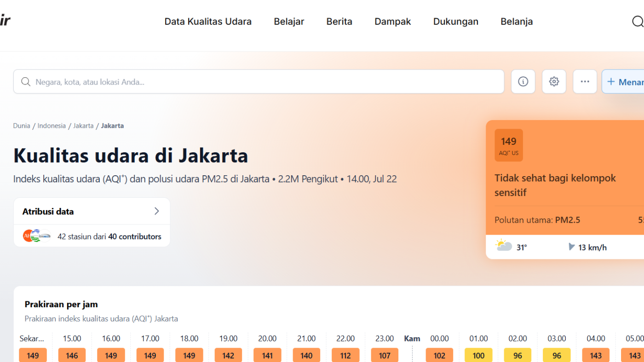This screenshot has height=362, width=644.
Task: Open the Berita menu item
Action: [x=339, y=22]
